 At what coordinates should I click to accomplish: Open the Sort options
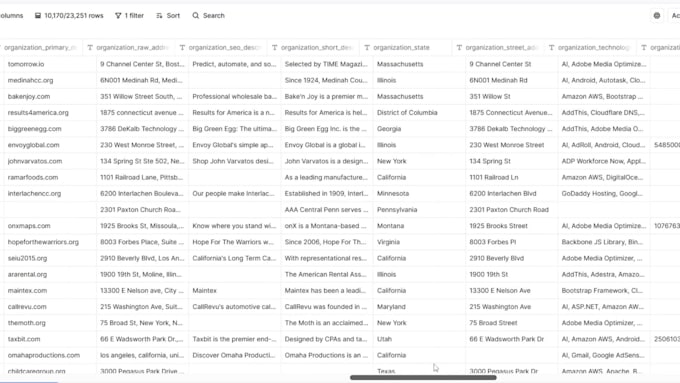(168, 16)
